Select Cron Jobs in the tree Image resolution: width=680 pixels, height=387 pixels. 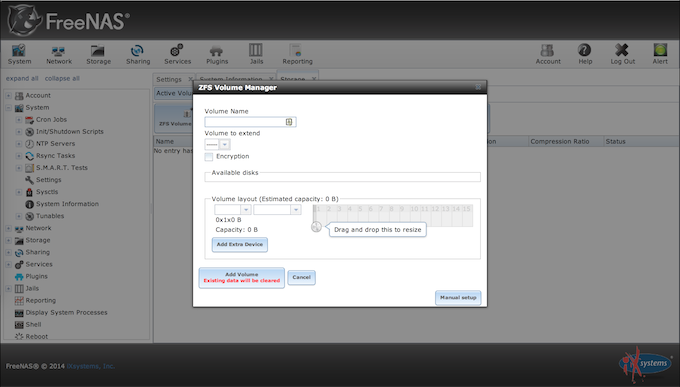51,119
